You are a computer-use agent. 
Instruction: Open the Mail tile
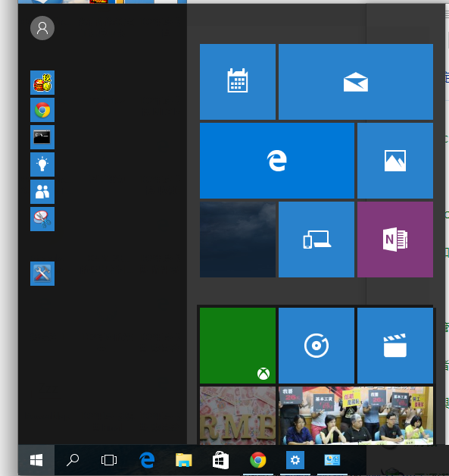(x=356, y=82)
